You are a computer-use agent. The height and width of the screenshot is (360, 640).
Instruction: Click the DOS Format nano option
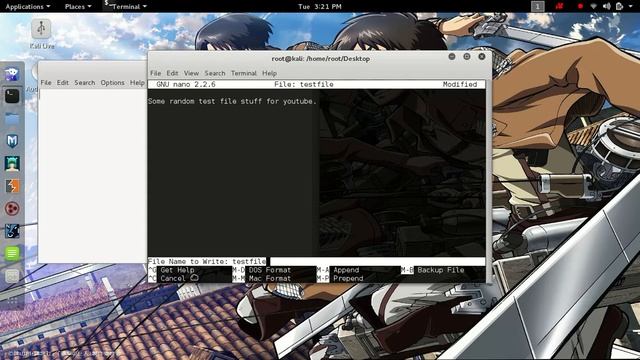[x=270, y=270]
